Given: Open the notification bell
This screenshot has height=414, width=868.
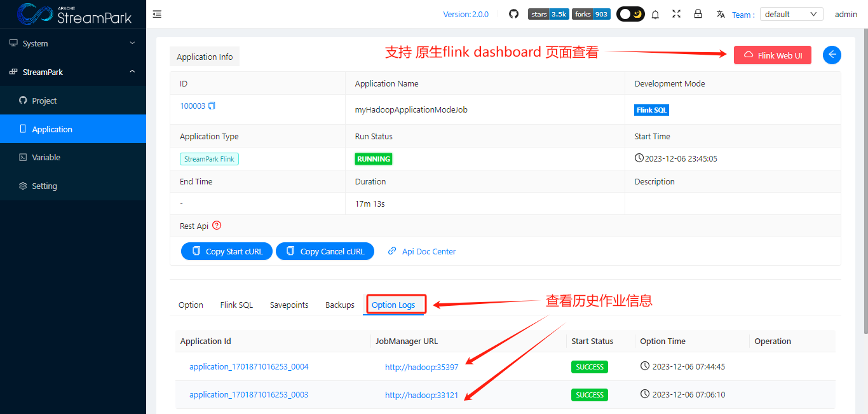Looking at the screenshot, I should click(x=655, y=13).
